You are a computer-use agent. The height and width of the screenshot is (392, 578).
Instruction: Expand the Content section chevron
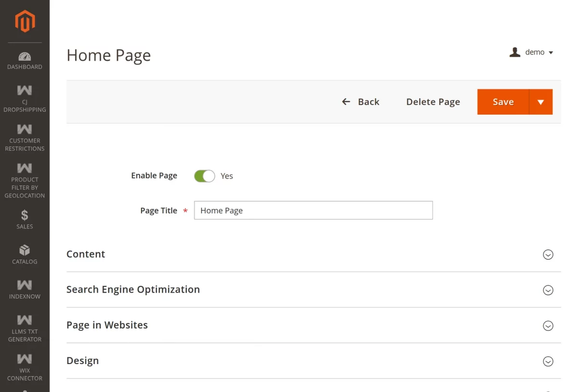(548, 255)
